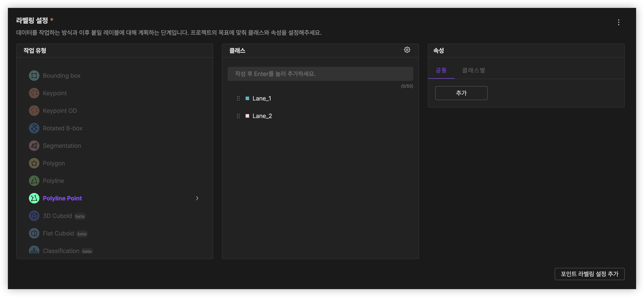644x297 pixels.
Task: Click the Keypoint task type icon
Action: coord(34,93)
